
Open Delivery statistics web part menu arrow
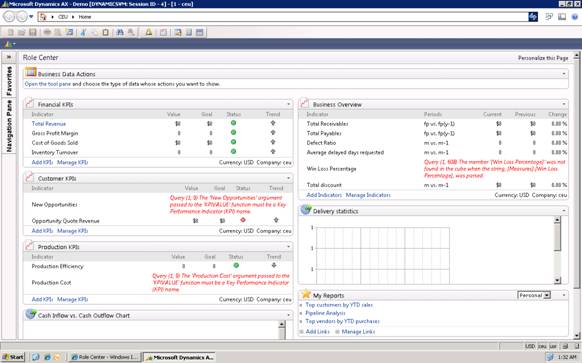click(564, 211)
